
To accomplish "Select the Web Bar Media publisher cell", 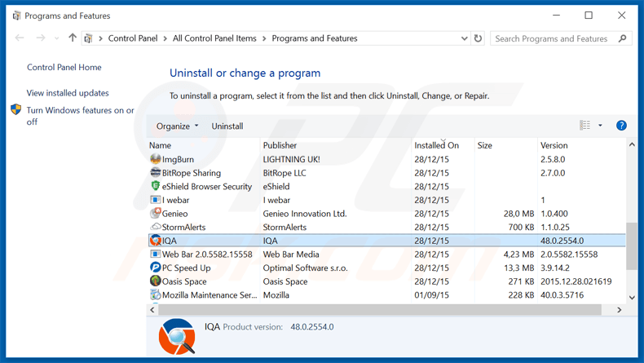I will (291, 254).
